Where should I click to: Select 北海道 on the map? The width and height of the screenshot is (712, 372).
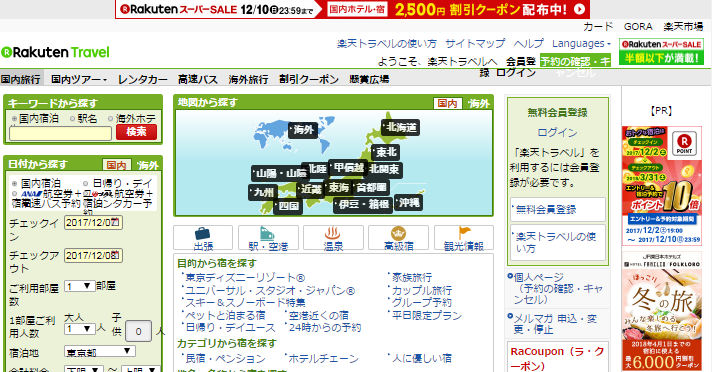400,128
